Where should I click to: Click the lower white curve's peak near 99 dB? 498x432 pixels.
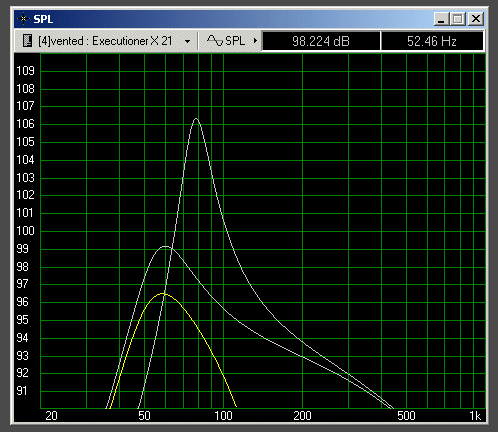(x=165, y=246)
